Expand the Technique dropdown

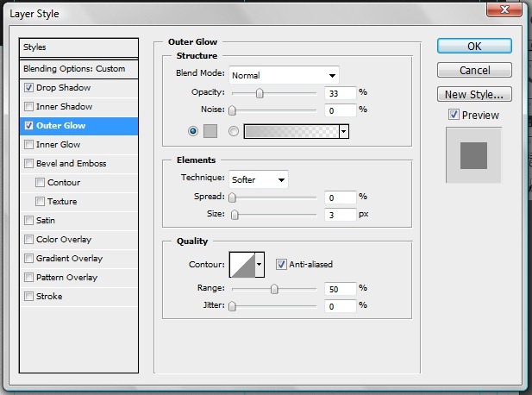[258, 179]
